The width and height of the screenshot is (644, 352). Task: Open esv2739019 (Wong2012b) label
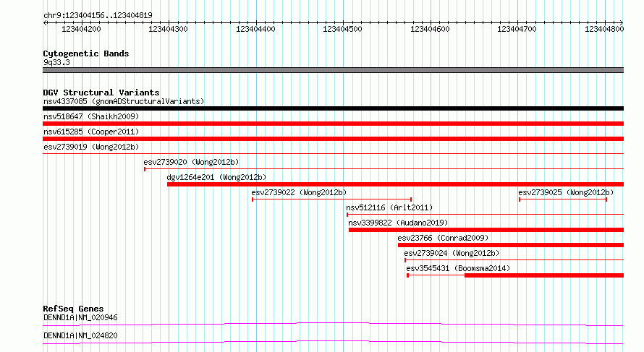click(91, 147)
